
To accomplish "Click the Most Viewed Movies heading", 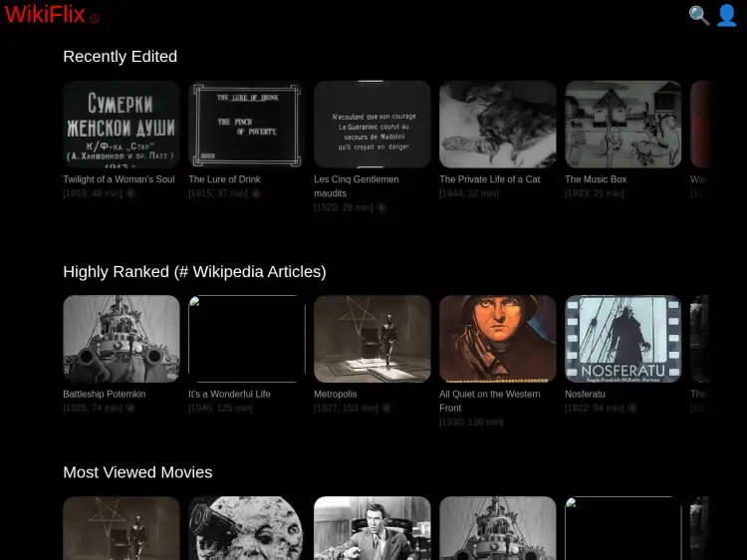I will [x=137, y=472].
